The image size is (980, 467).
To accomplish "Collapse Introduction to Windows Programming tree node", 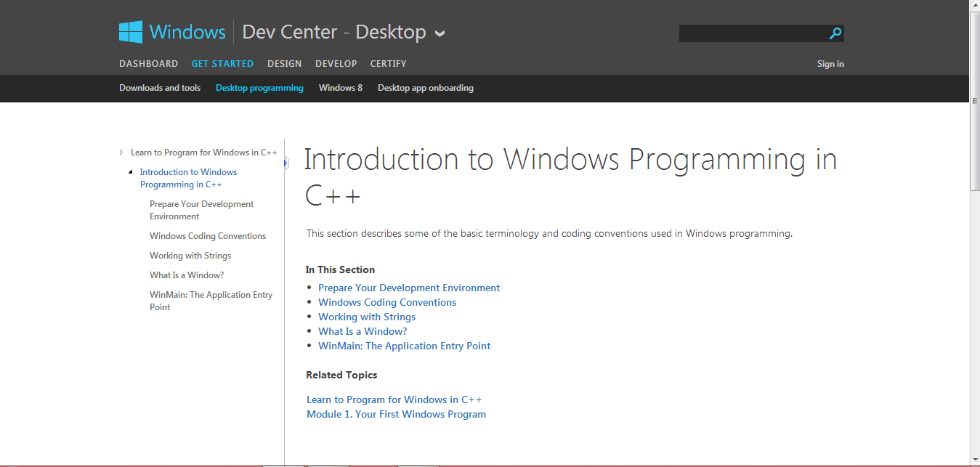I will [x=131, y=172].
